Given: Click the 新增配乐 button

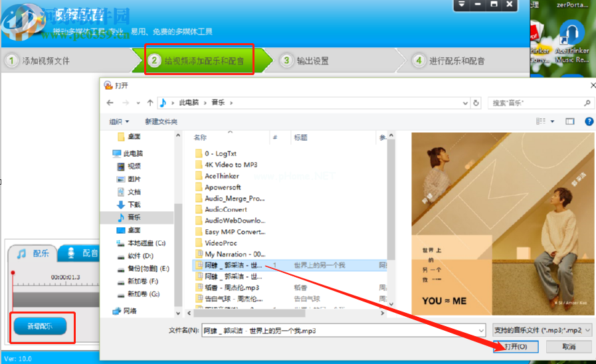Looking at the screenshot, I should coord(41,326).
